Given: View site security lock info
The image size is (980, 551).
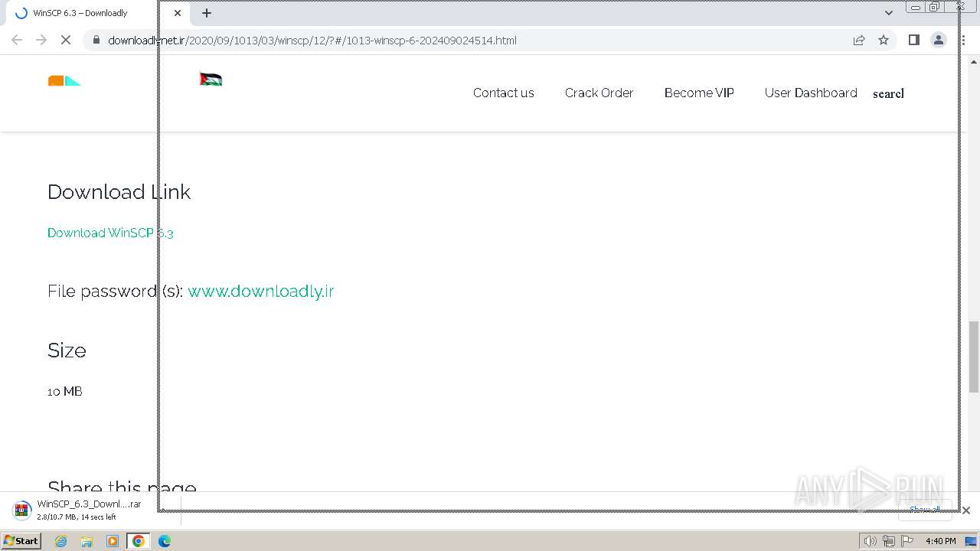Looking at the screenshot, I should 96,40.
